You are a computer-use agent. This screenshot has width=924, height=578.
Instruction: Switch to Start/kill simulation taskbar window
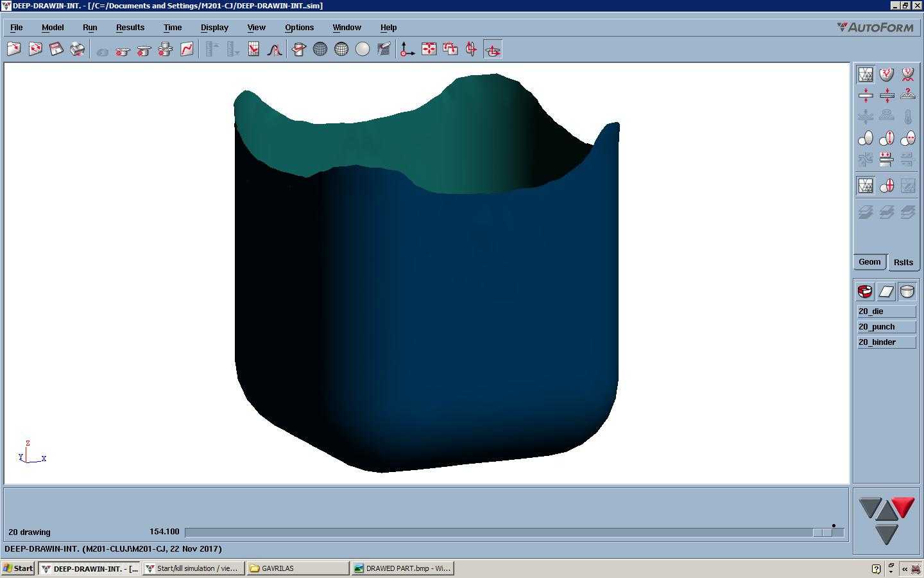click(x=193, y=568)
